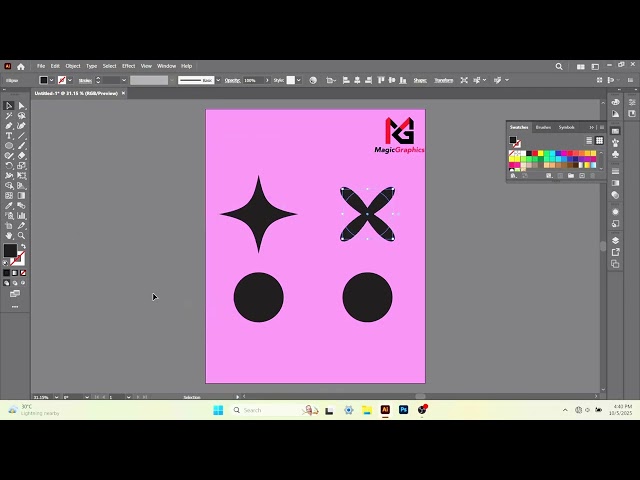
Task: Select the Pen tool
Action: (9, 126)
